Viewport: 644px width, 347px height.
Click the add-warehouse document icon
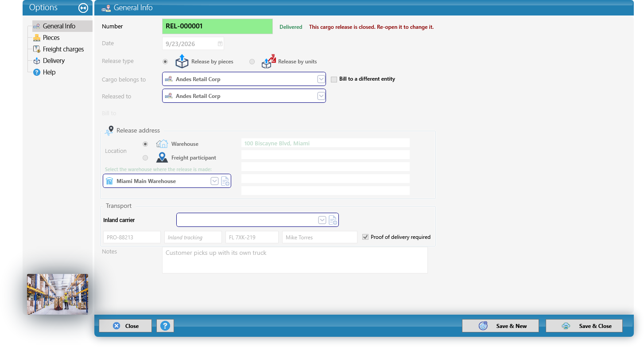coord(225,181)
